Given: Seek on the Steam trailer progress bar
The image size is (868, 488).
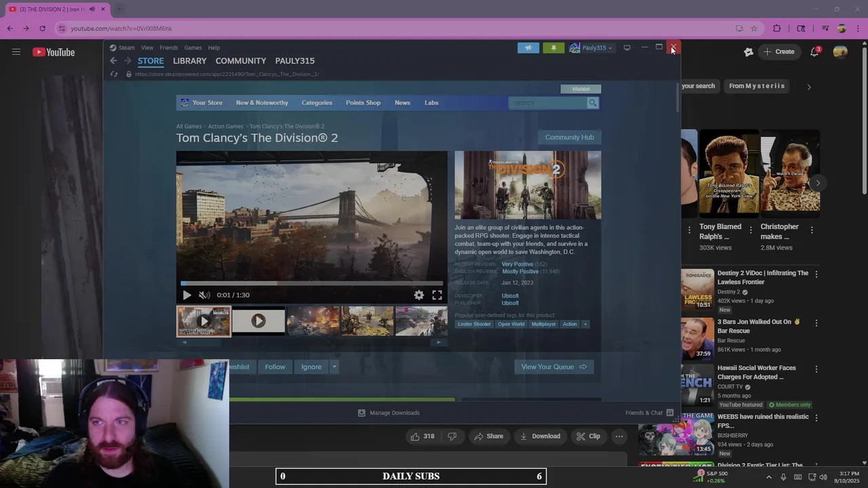Looking at the screenshot, I should [312, 283].
